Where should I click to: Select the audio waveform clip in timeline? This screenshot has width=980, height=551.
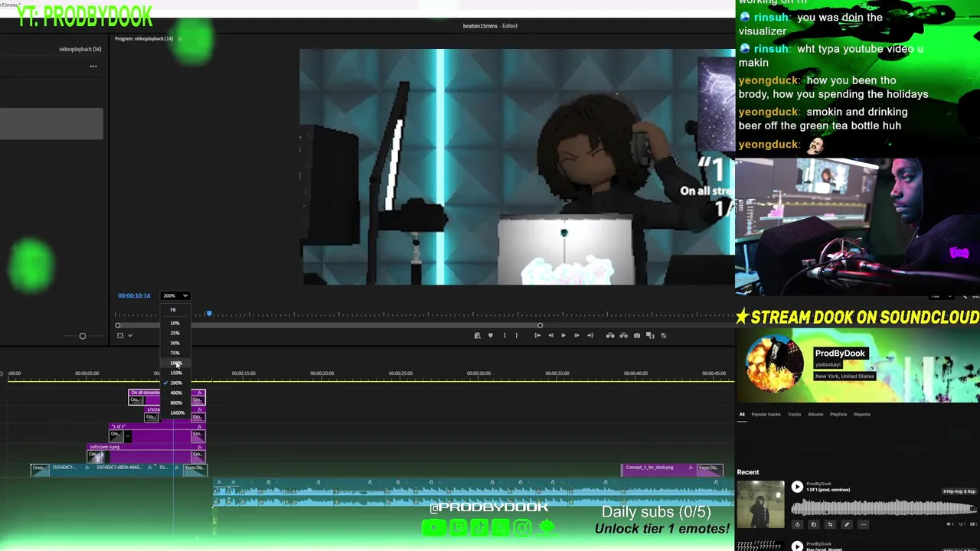(472, 494)
